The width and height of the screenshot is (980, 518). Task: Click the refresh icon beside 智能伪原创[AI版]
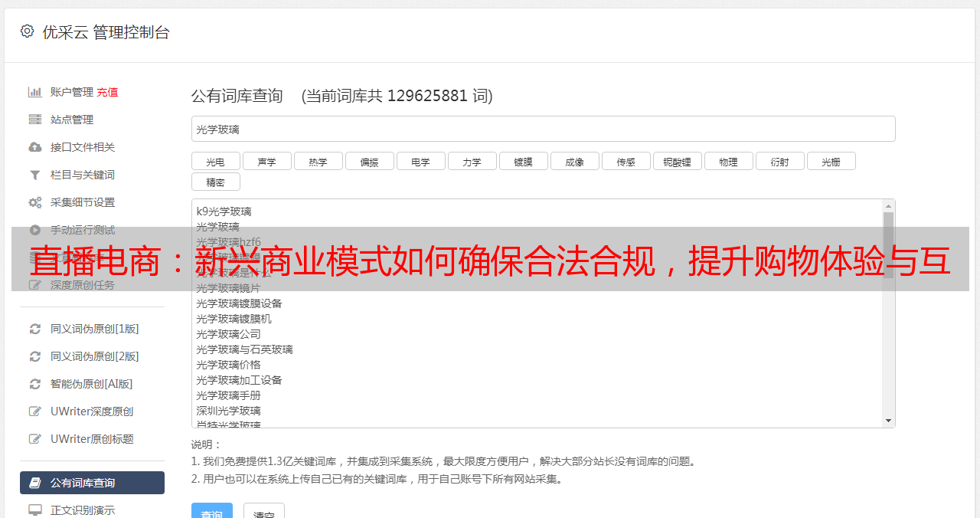pyautogui.click(x=35, y=384)
